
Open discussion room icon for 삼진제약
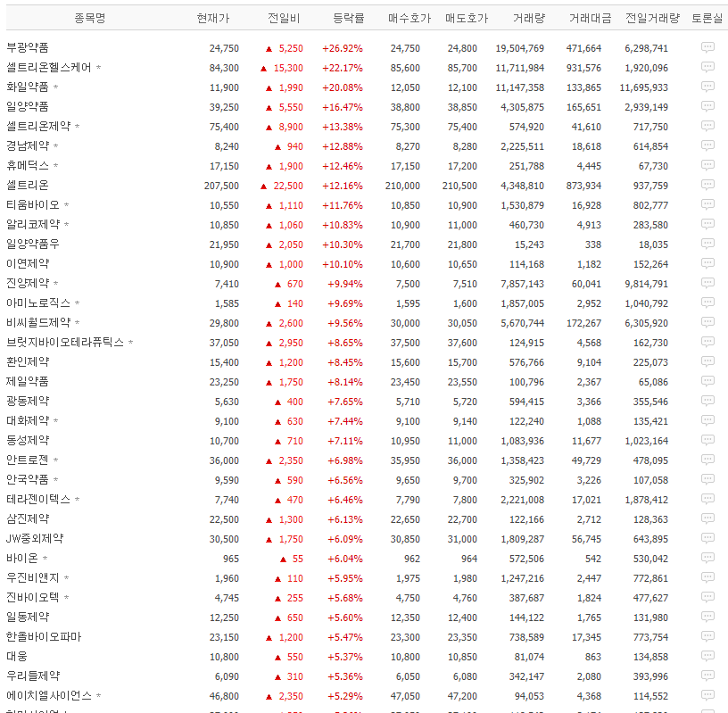[x=707, y=518]
